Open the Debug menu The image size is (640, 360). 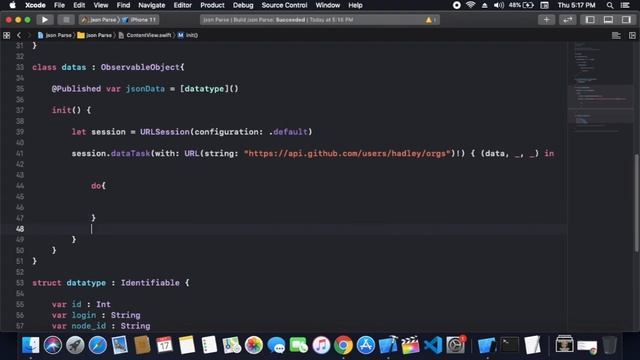pyautogui.click(x=243, y=5)
